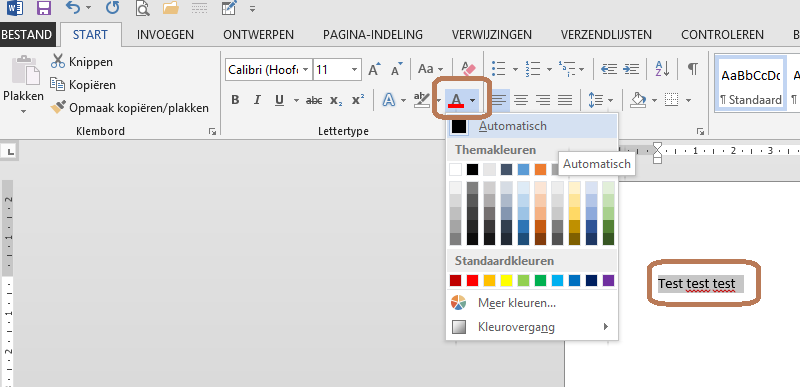Choose Automatisch font color
Image resolution: width=800 pixels, height=387 pixels.
click(532, 126)
